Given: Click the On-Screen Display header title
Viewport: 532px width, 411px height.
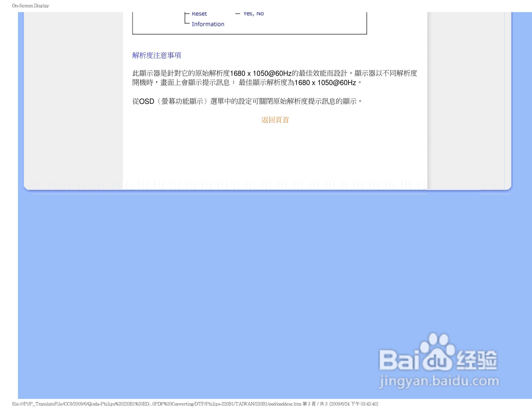Looking at the screenshot, I should tap(30, 6).
